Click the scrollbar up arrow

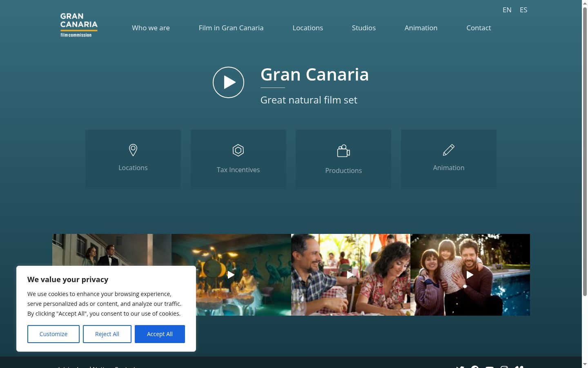pyautogui.click(x=585, y=3)
